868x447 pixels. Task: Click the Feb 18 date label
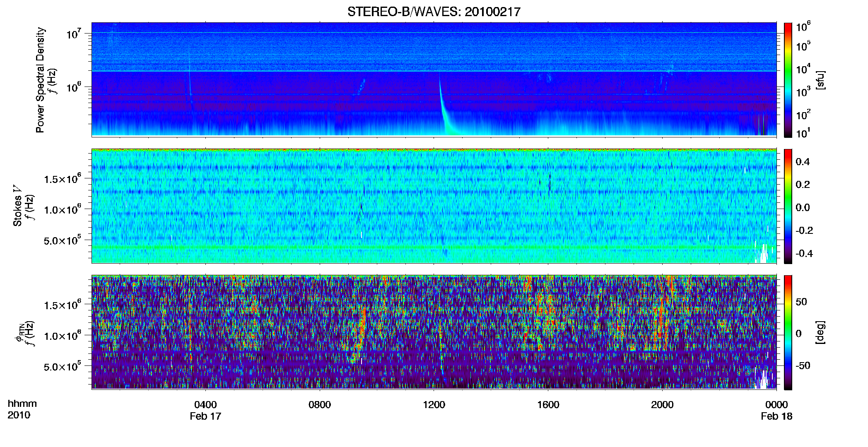[776, 416]
